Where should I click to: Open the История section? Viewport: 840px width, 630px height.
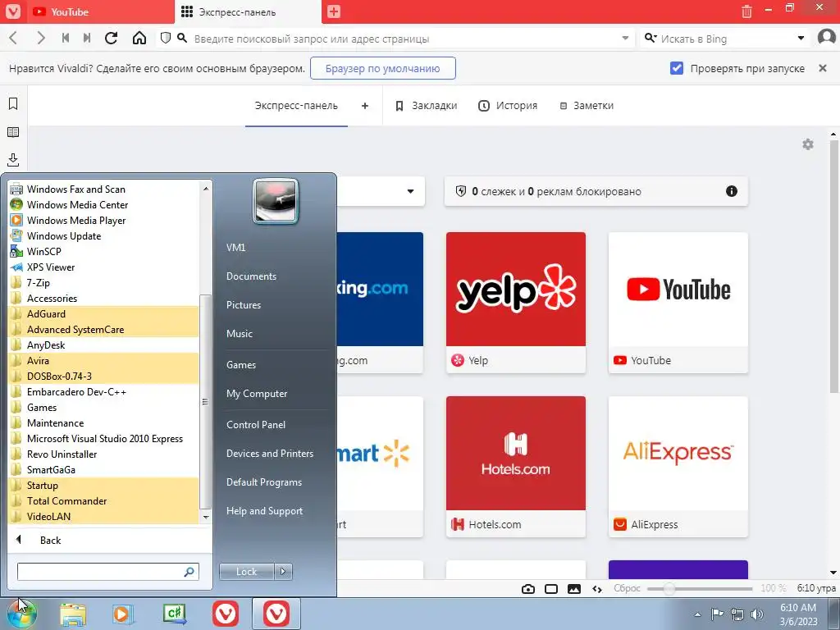pyautogui.click(x=507, y=106)
